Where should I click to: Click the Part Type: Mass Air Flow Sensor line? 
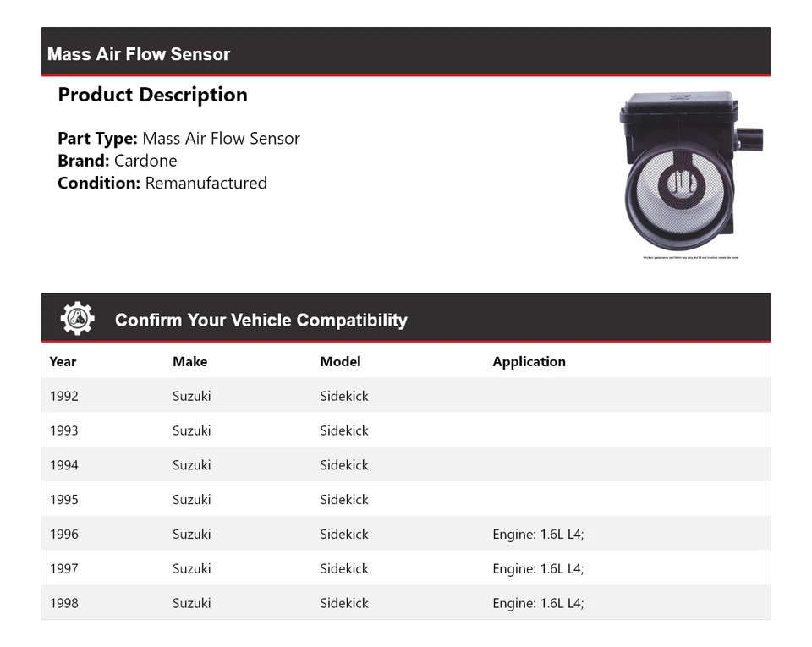tap(178, 139)
